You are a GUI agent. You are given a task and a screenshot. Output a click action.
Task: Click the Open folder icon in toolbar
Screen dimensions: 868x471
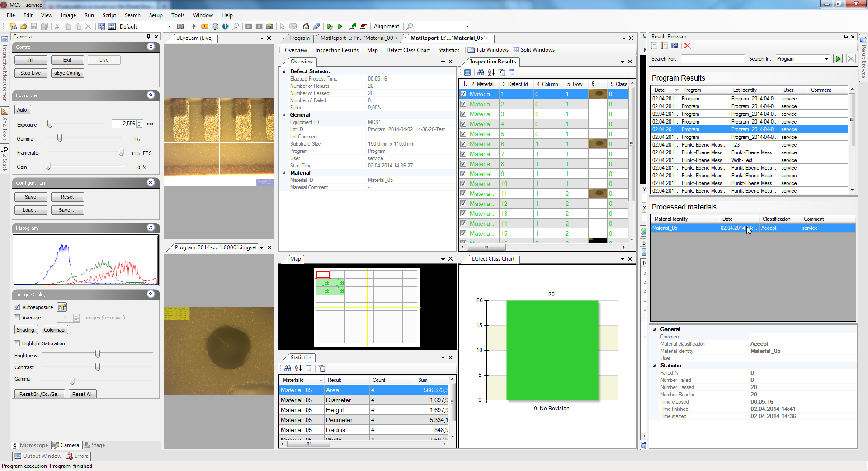[24, 26]
